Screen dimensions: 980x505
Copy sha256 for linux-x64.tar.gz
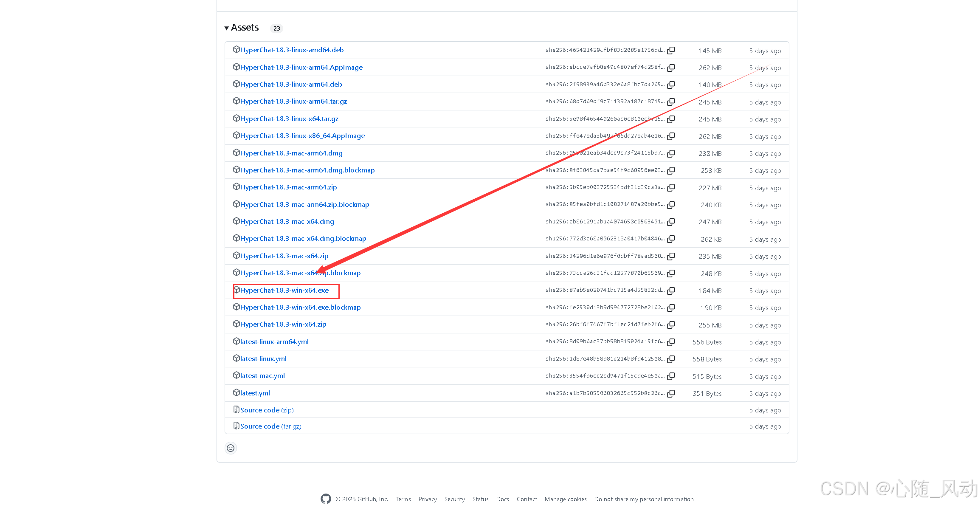tap(671, 119)
